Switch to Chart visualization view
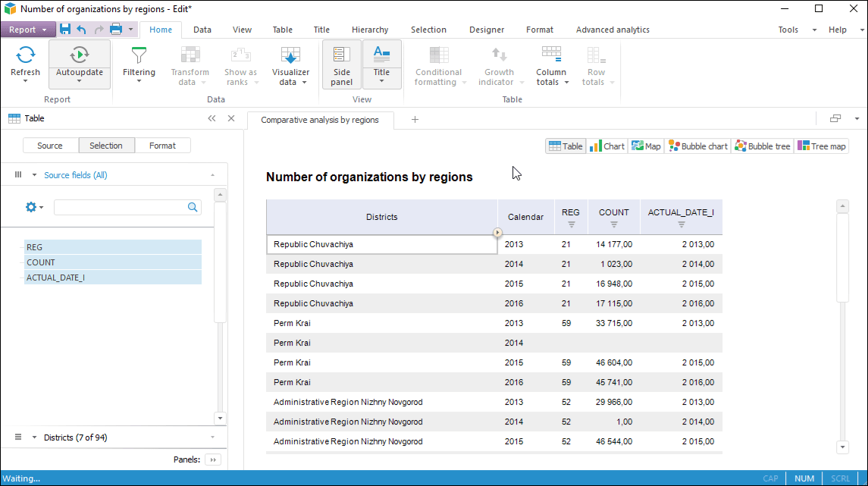868x486 pixels. (x=607, y=146)
